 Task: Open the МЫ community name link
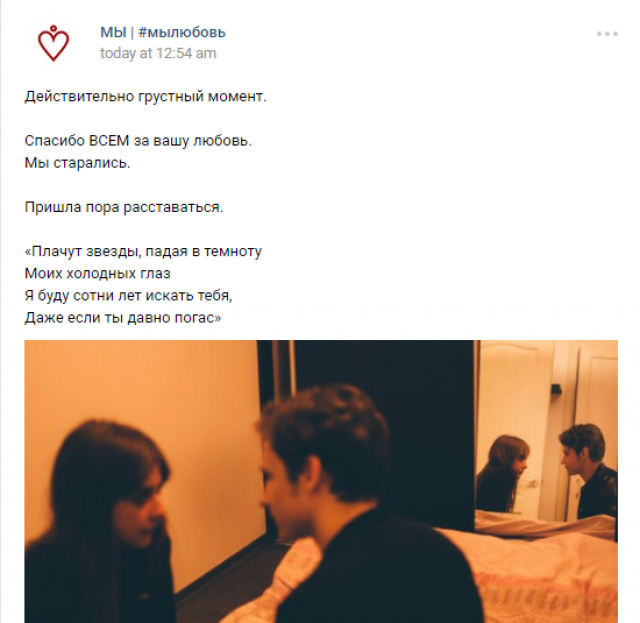click(113, 32)
